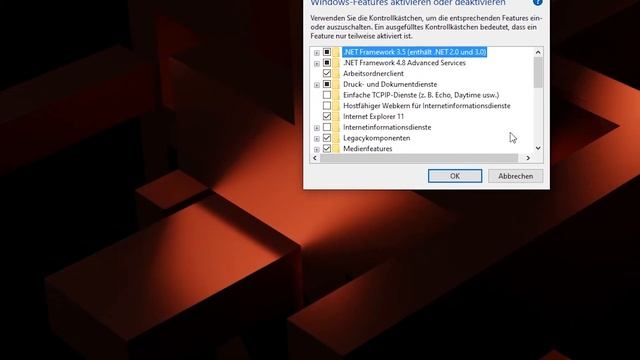Enable the Internetinformationsdienste checkbox
The image size is (640, 360).
point(327,127)
